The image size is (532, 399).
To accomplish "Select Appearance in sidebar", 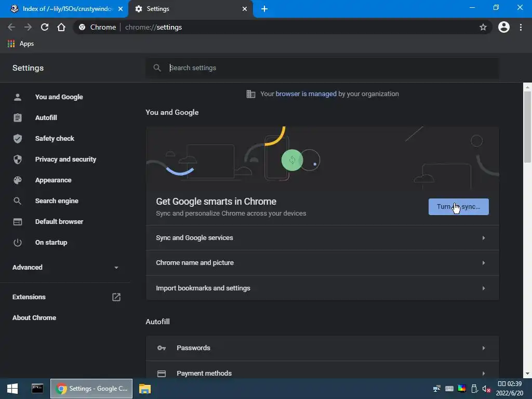I will [54, 180].
